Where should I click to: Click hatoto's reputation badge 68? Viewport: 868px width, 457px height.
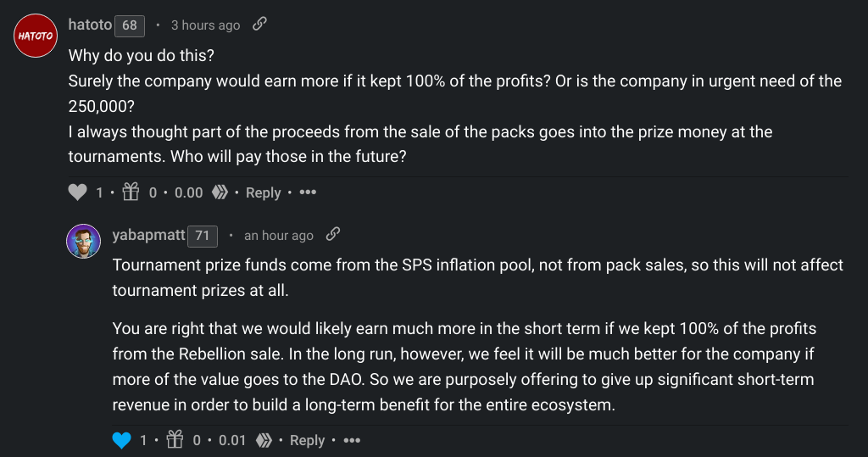130,25
